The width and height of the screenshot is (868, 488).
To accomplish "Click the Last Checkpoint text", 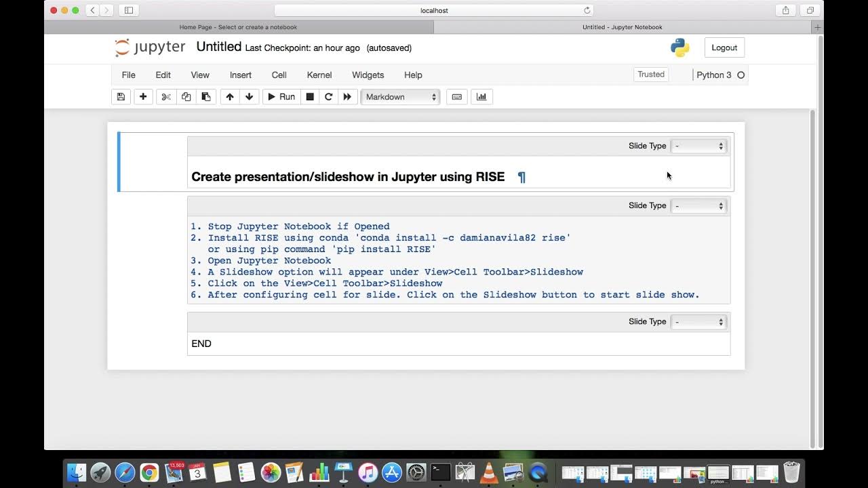I will pos(302,48).
